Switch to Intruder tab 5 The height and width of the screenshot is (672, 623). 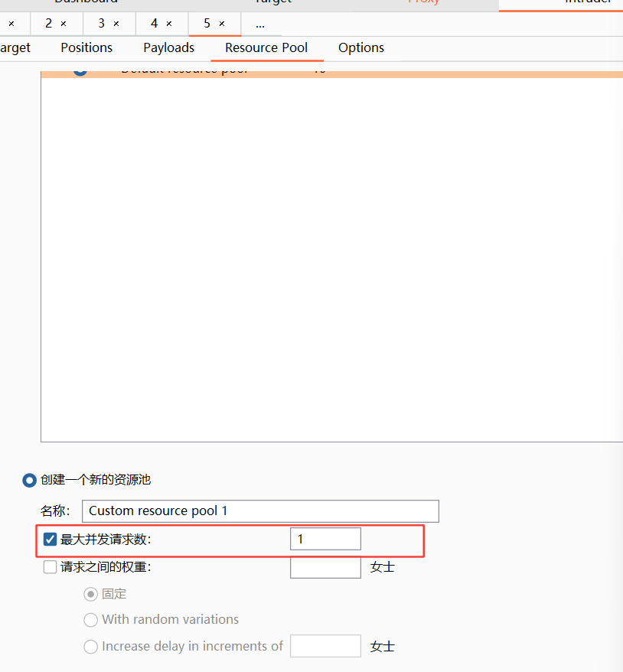207,24
